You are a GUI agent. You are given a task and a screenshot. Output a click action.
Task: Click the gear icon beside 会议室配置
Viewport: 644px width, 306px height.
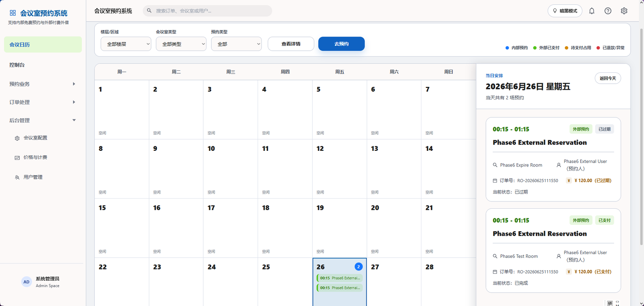(17, 138)
